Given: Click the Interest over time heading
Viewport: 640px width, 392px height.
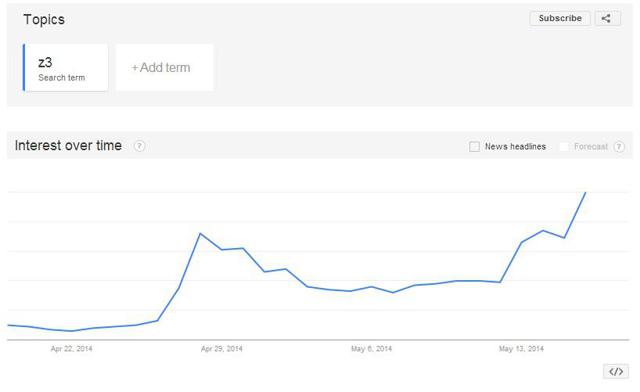Looking at the screenshot, I should tap(68, 145).
